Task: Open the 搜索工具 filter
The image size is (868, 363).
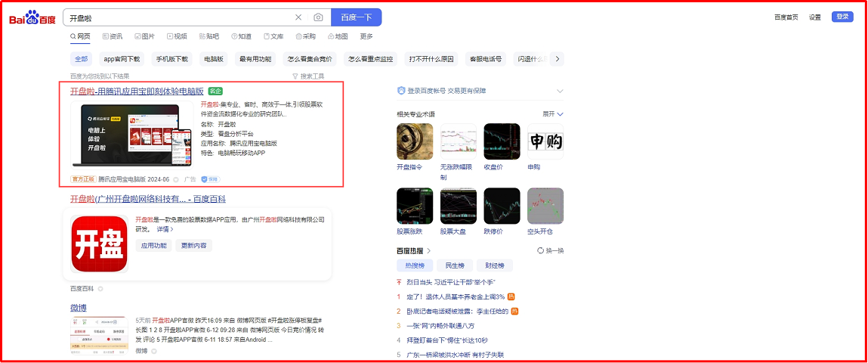Action: point(308,76)
